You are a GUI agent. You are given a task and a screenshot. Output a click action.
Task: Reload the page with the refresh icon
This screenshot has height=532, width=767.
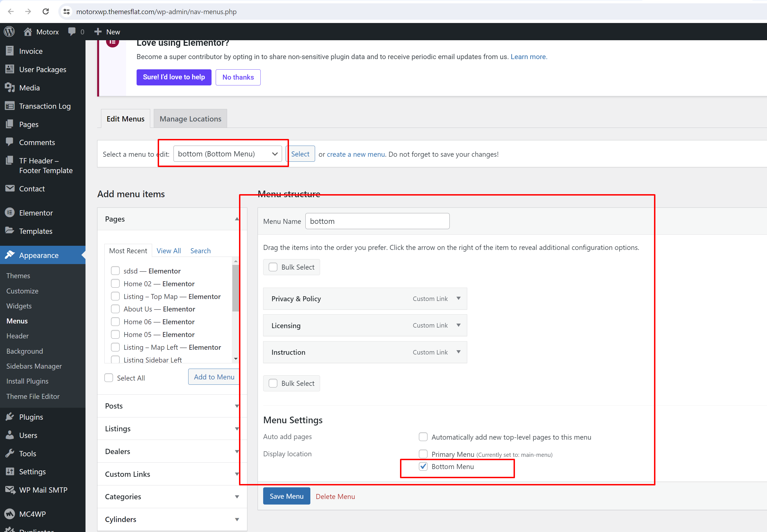(46, 12)
